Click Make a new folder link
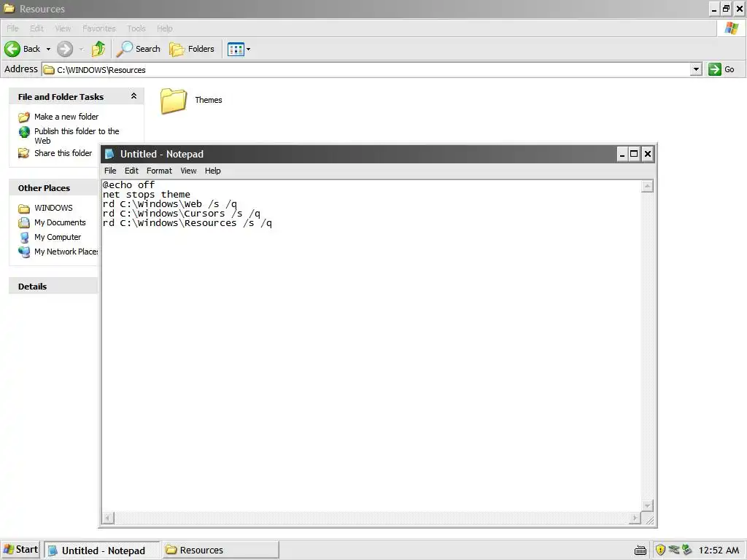 click(x=66, y=117)
